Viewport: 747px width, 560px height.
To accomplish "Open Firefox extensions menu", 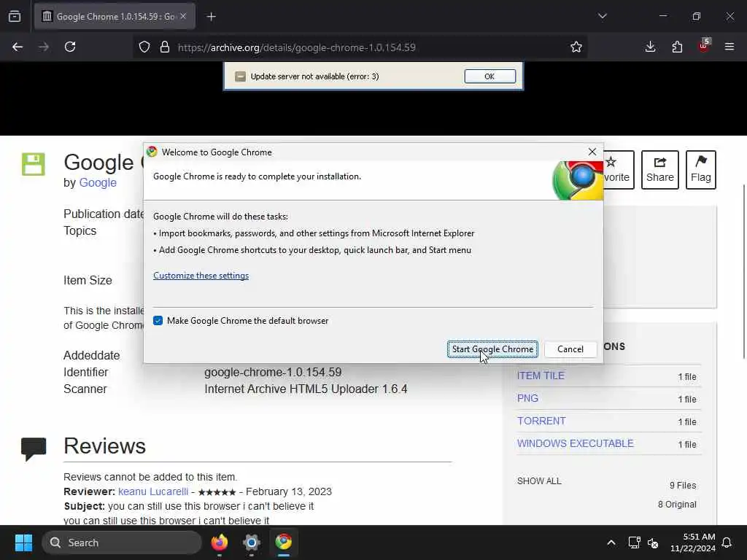I will (677, 47).
